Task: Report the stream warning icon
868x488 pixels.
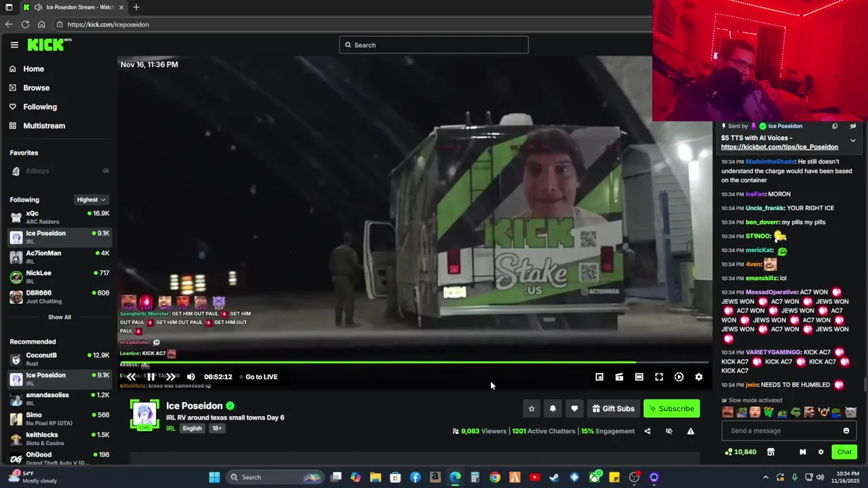Action: point(690,431)
